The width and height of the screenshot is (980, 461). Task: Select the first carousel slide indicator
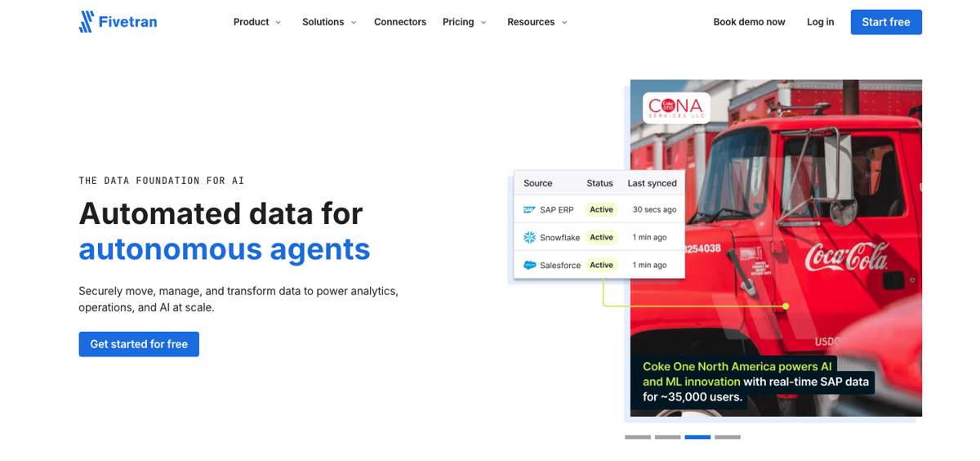point(638,437)
